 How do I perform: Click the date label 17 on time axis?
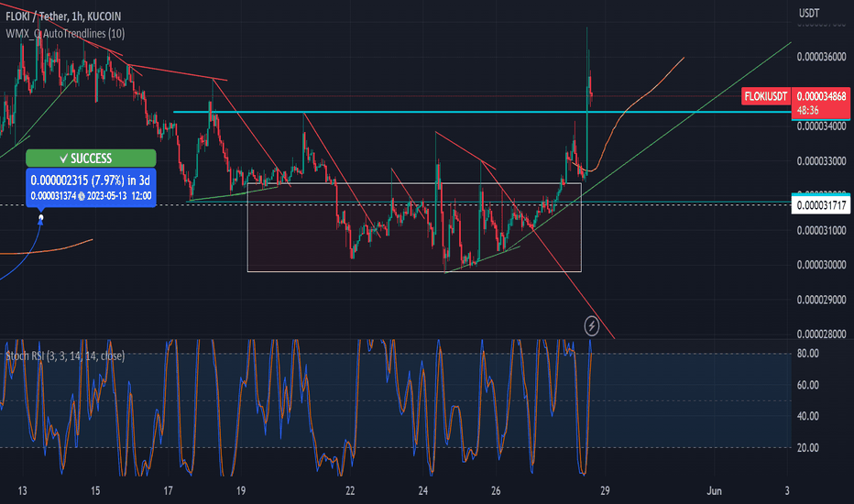168,490
